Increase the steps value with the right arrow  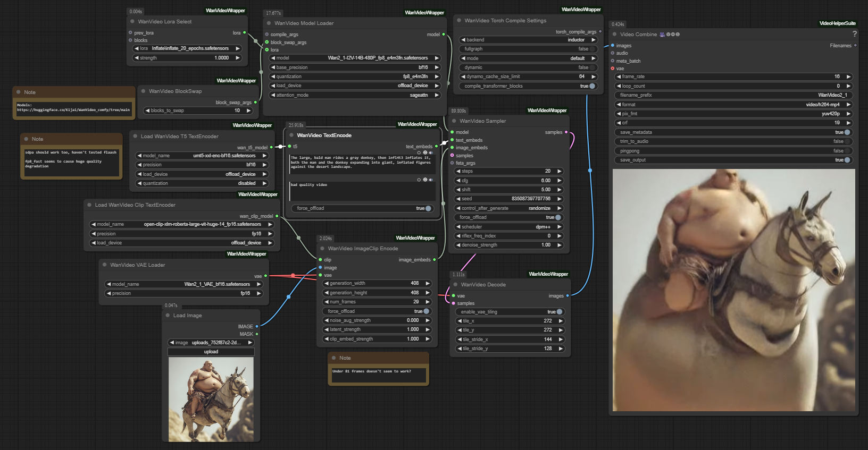(x=559, y=171)
